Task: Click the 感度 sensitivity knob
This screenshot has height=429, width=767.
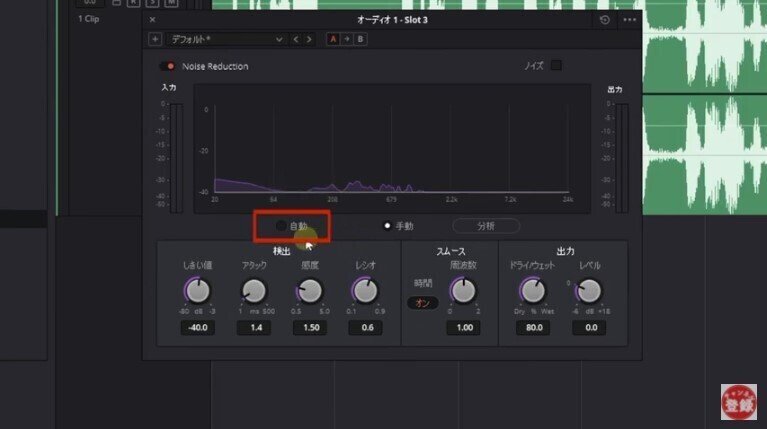Action: (x=310, y=291)
